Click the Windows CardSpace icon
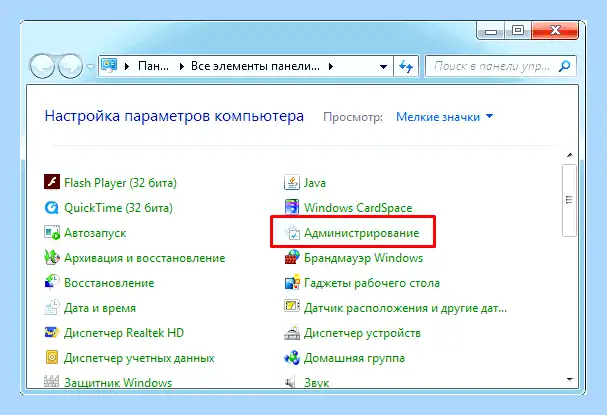607x415 pixels. [292, 208]
